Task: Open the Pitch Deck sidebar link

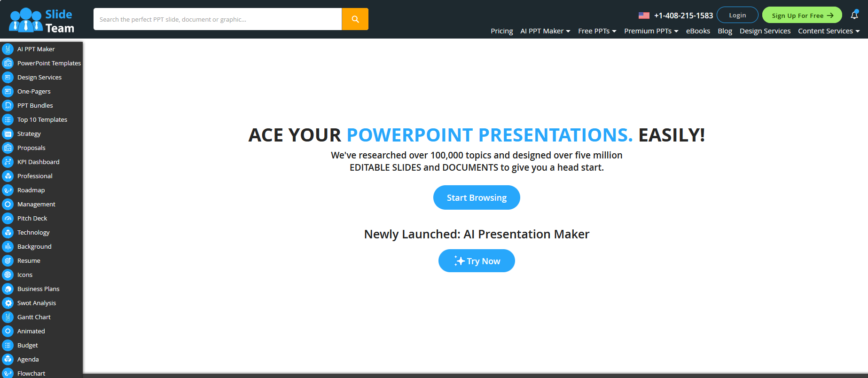Action: [x=32, y=218]
